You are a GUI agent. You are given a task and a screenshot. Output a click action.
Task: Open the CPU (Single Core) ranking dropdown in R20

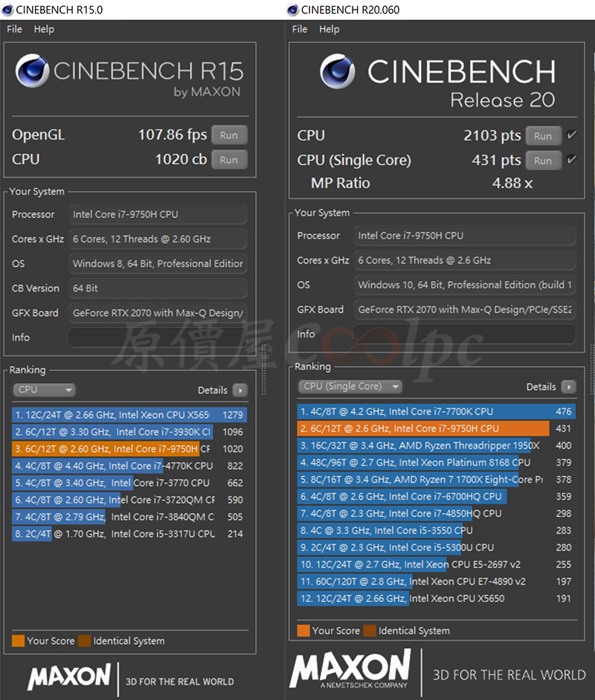tap(350, 386)
